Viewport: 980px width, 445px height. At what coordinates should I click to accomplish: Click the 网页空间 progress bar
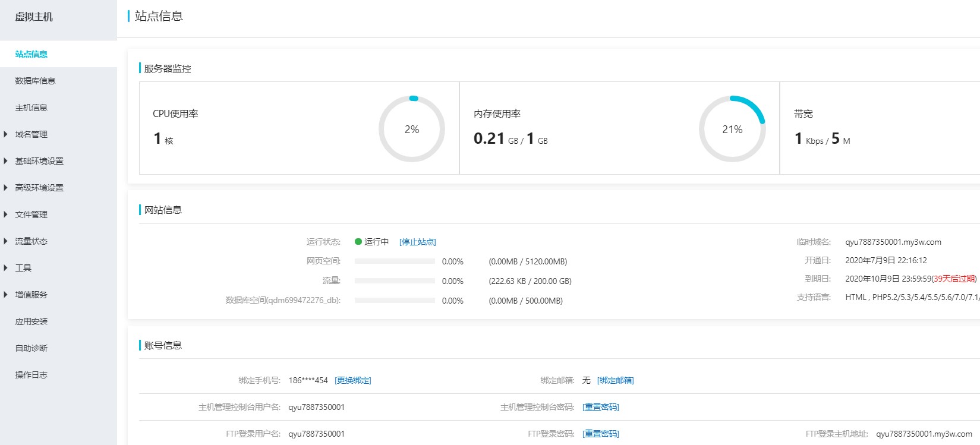[x=395, y=261]
